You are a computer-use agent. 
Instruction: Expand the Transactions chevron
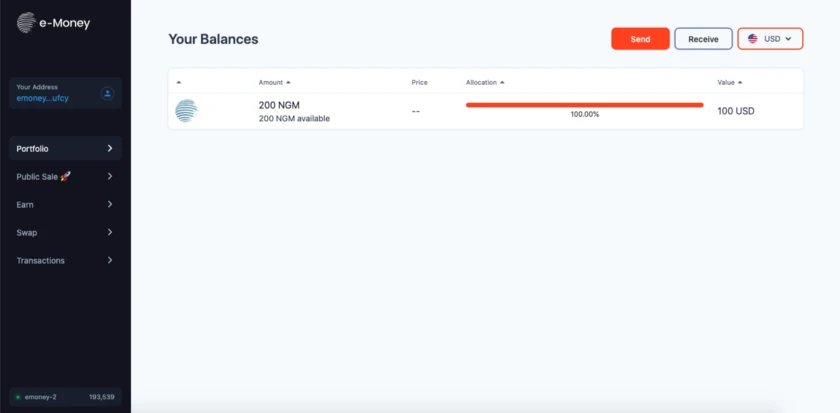(x=110, y=260)
